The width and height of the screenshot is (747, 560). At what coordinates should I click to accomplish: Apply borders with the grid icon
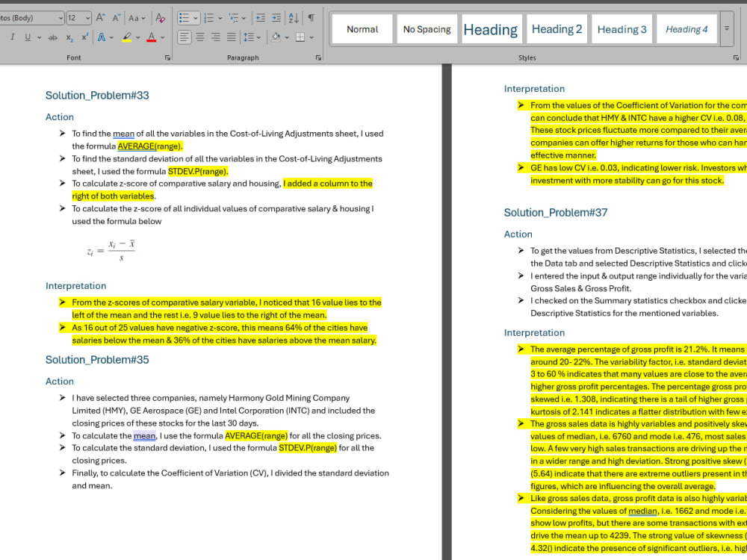[300, 37]
